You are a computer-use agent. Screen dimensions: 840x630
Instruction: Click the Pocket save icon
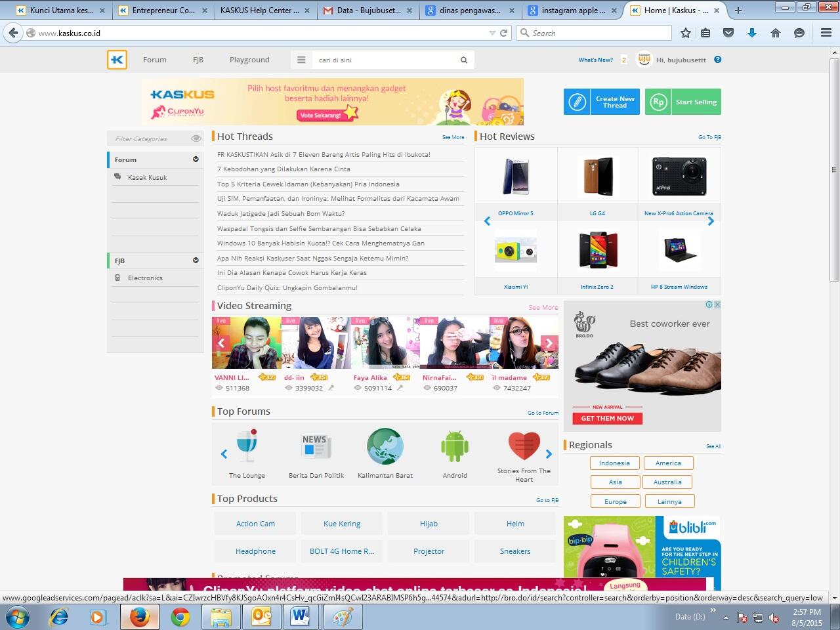[x=728, y=33]
